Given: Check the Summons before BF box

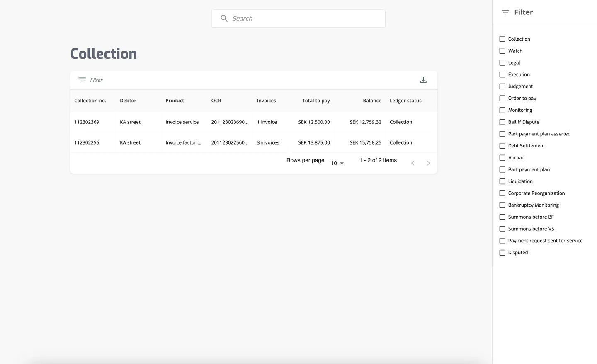Looking at the screenshot, I should (502, 217).
